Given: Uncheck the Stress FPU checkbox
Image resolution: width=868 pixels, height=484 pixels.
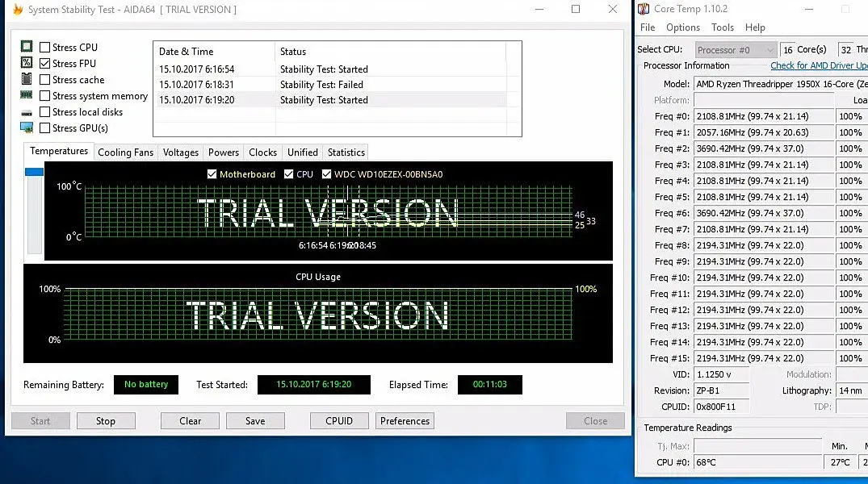Looking at the screenshot, I should [x=45, y=64].
